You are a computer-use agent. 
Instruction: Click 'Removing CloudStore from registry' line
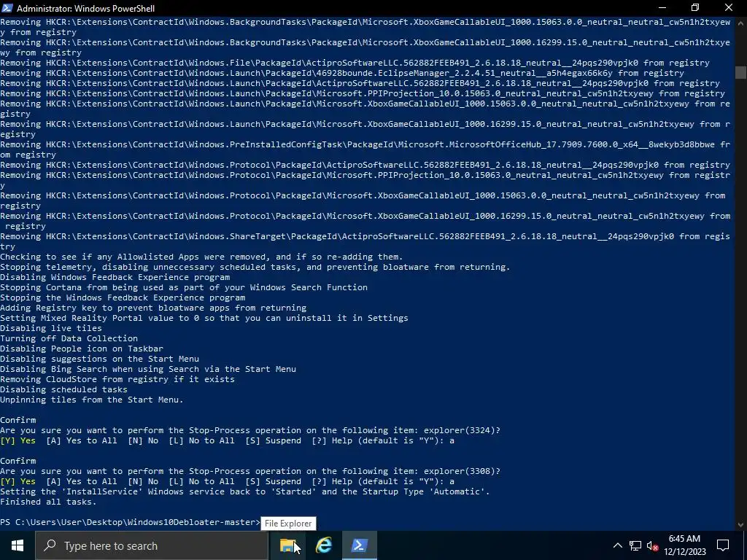[117, 379]
